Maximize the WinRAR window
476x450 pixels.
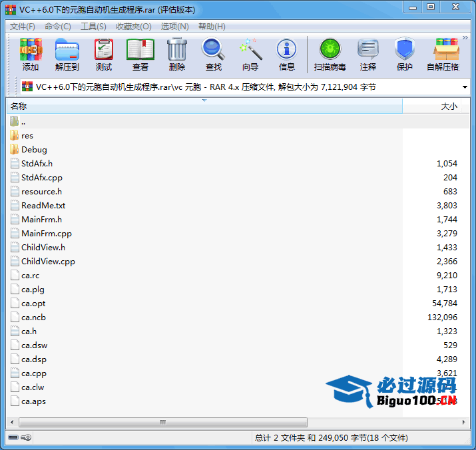(431, 7)
